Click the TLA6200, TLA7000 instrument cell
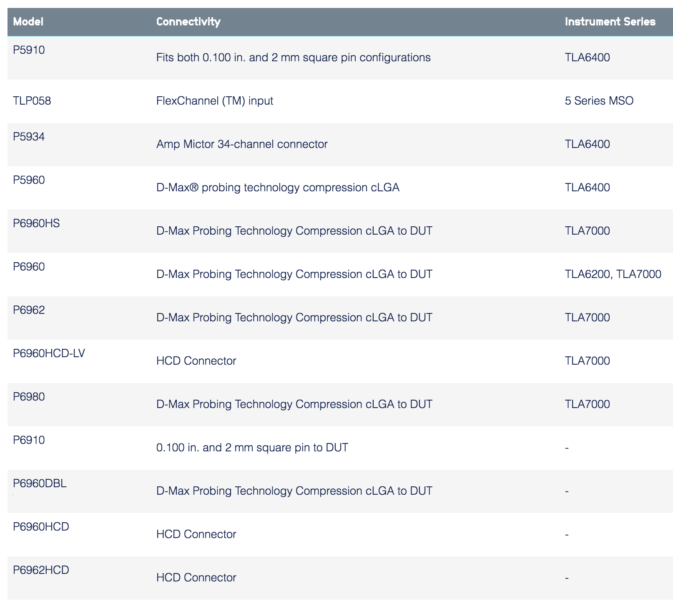The height and width of the screenshot is (616, 673). pyautogui.click(x=613, y=274)
